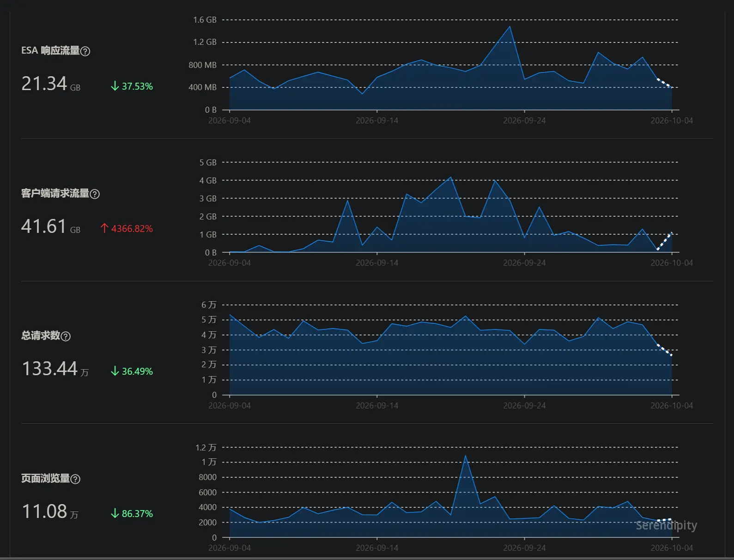Click the 总请求数 area chart

(450, 350)
